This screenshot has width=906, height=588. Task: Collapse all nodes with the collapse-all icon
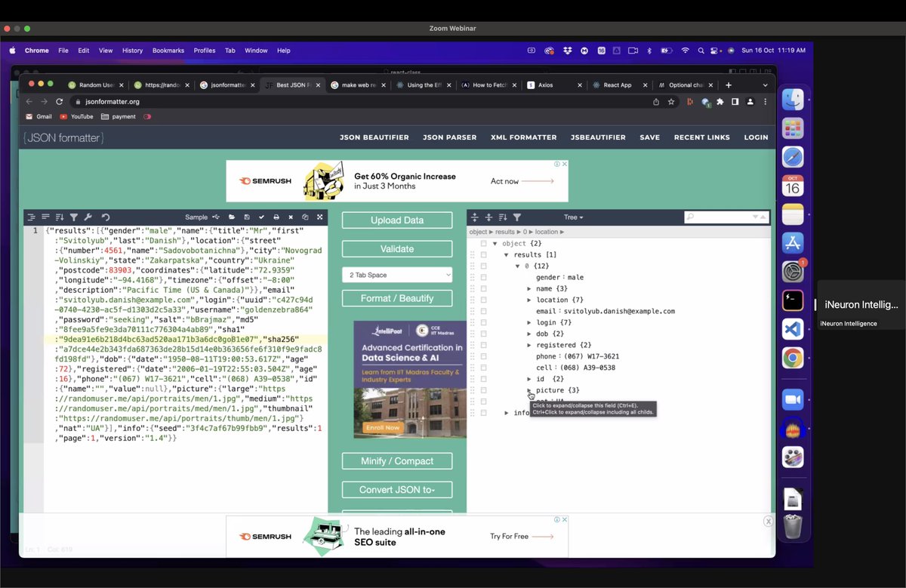coord(488,217)
